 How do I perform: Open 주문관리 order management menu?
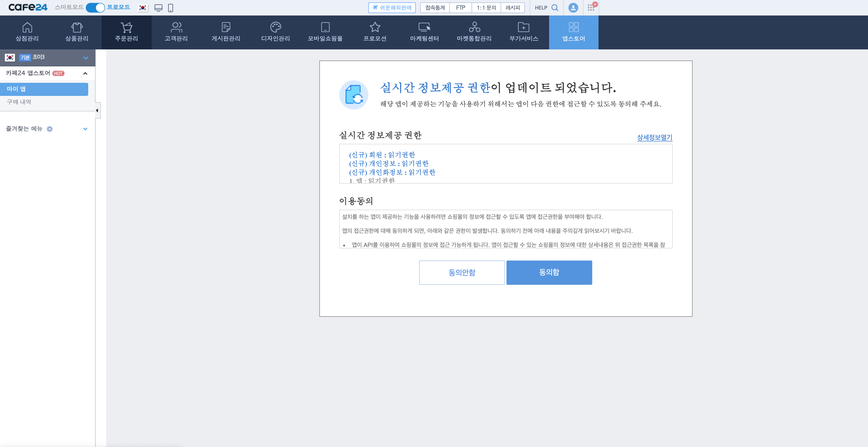(x=127, y=32)
